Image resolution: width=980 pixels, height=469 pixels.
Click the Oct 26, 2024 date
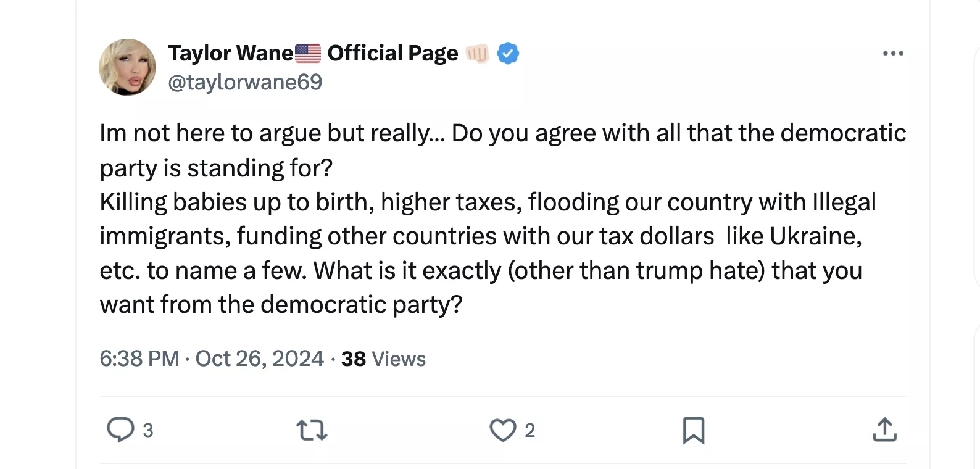tap(259, 359)
